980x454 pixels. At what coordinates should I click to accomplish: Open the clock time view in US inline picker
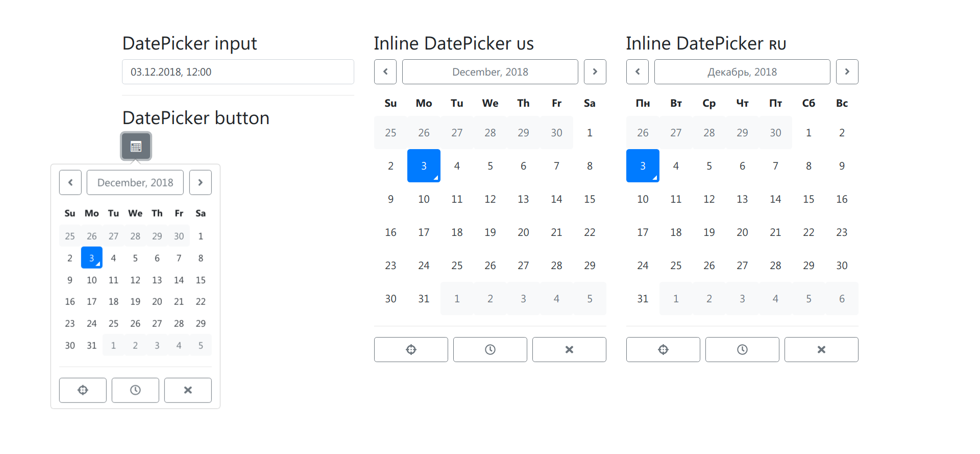tap(490, 349)
